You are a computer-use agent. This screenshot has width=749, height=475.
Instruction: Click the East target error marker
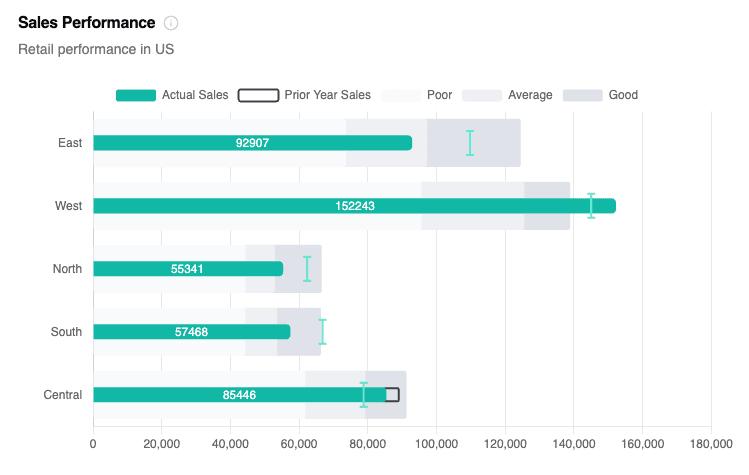(470, 143)
